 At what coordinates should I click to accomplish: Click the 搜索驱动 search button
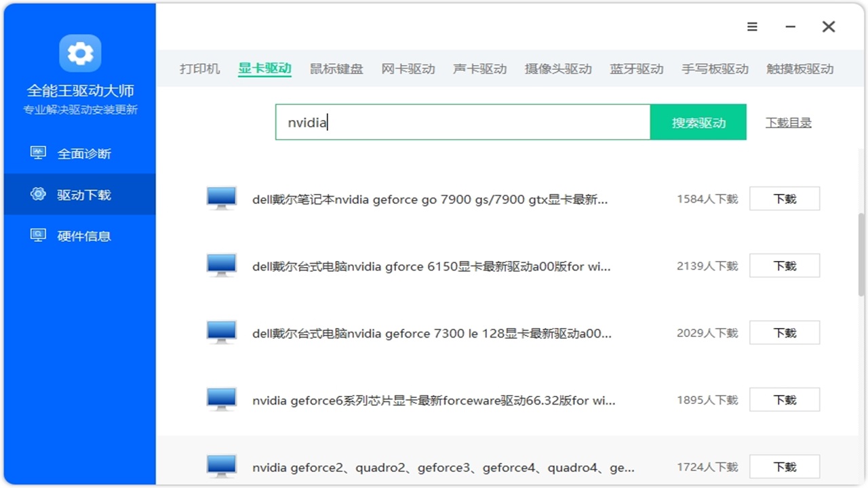tap(698, 122)
